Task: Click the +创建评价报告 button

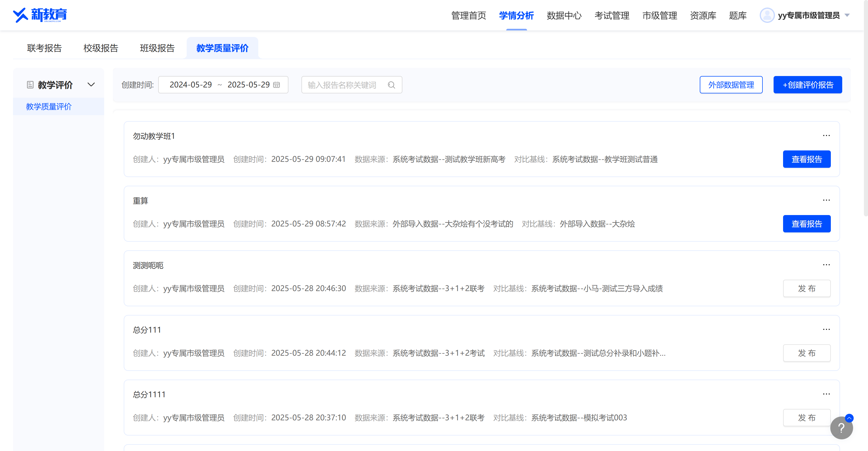Action: (x=808, y=85)
